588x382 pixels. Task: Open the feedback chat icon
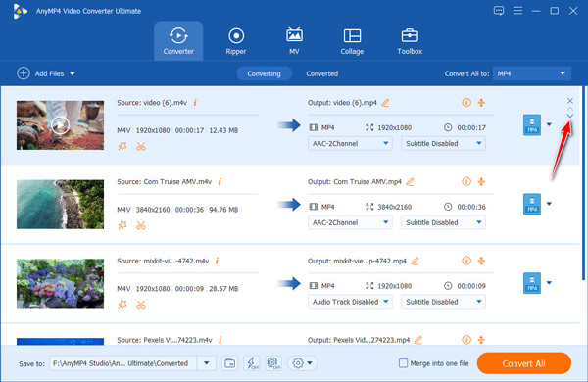coord(499,11)
